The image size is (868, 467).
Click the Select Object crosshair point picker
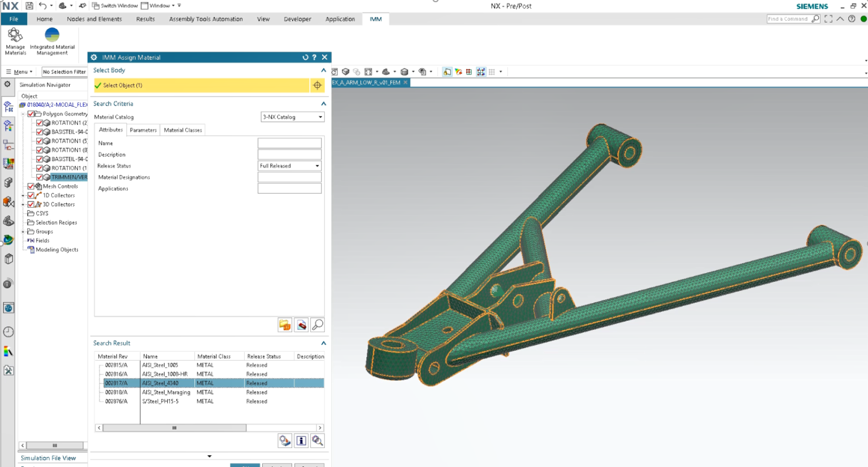tap(317, 85)
